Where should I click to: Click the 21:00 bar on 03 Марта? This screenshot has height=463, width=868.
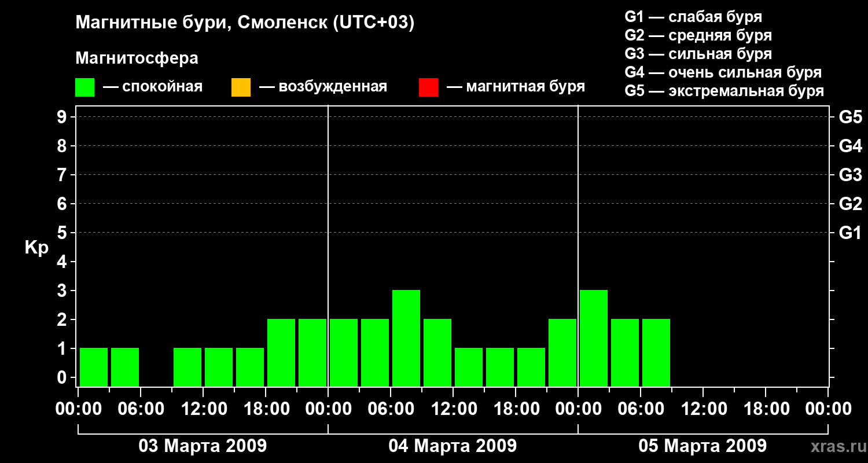click(312, 352)
